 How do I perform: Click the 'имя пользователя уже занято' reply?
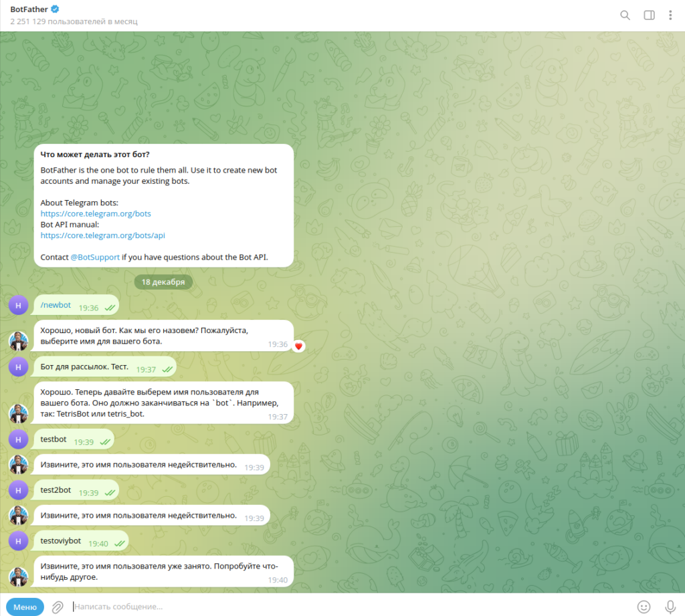(x=163, y=571)
